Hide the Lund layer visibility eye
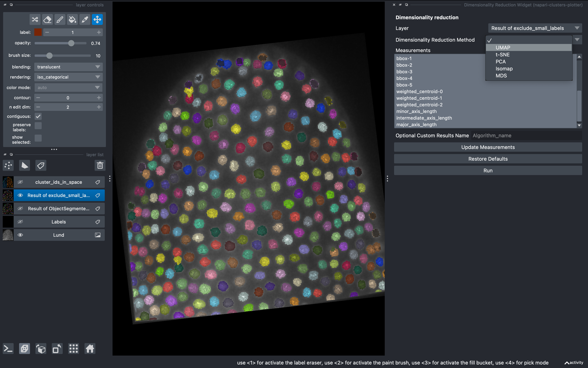588x368 pixels. pyautogui.click(x=20, y=235)
